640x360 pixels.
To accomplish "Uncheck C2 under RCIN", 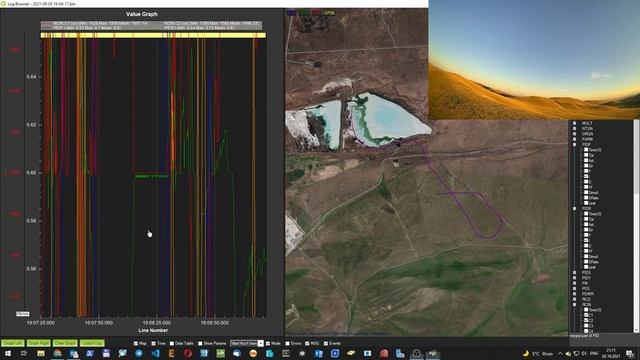I will click(586, 320).
